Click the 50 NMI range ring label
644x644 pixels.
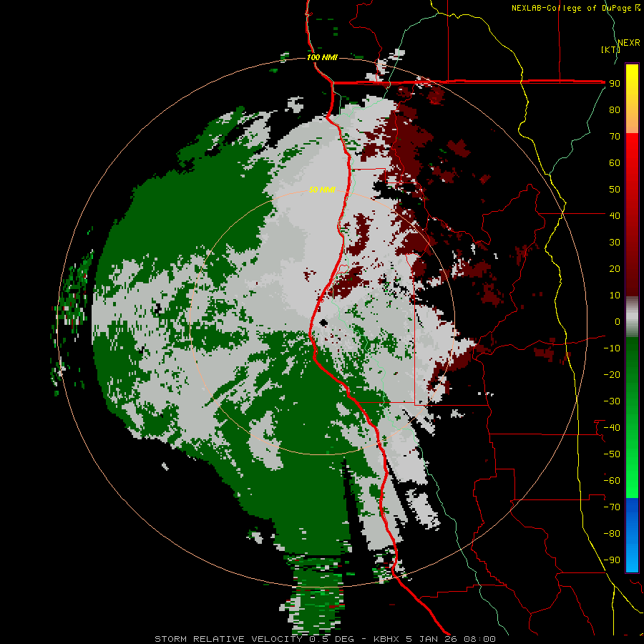[x=322, y=190]
